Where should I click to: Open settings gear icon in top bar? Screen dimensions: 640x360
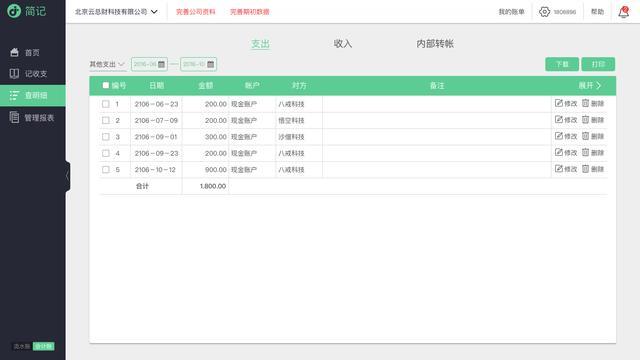click(544, 12)
